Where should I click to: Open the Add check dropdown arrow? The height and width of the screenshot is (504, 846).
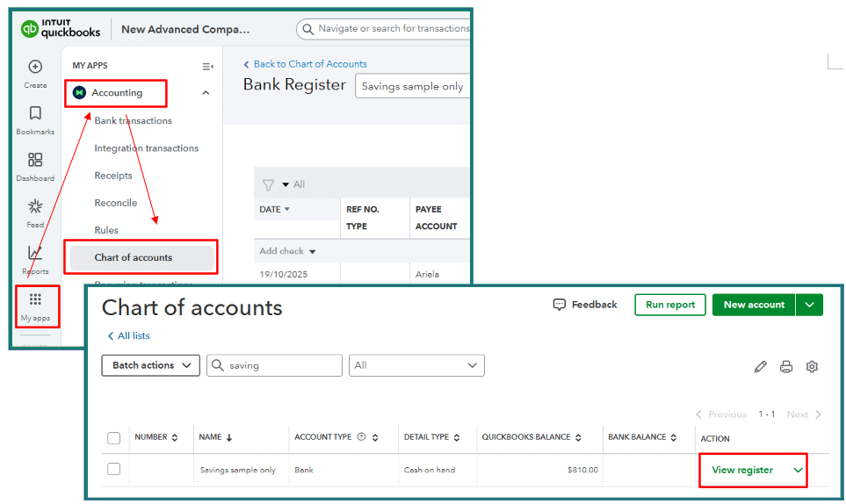coord(313,252)
